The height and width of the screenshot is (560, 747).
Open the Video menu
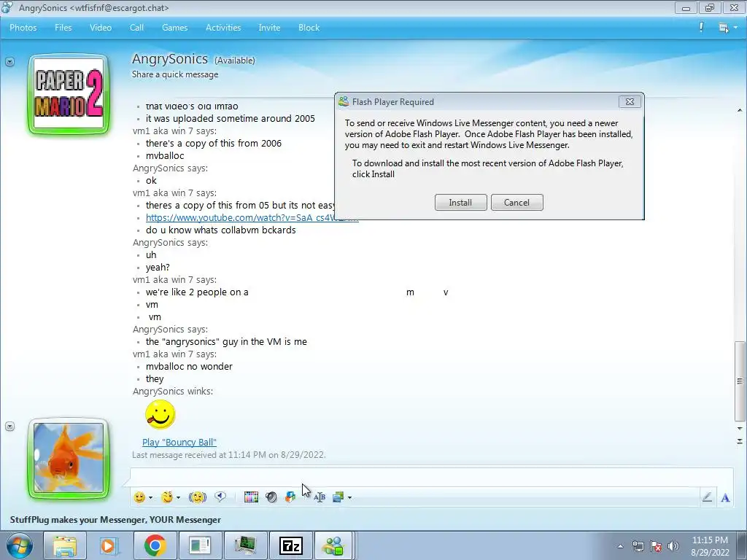point(101,28)
